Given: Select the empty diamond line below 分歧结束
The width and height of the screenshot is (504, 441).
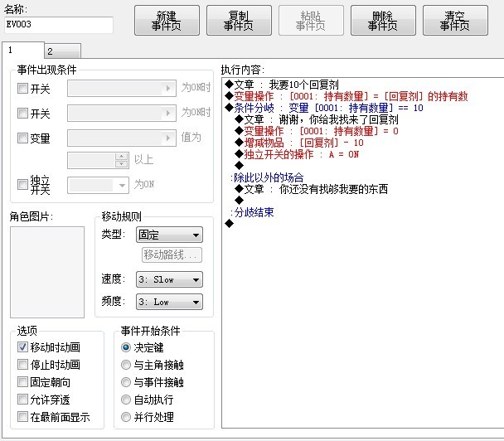Looking at the screenshot, I should (x=229, y=223).
